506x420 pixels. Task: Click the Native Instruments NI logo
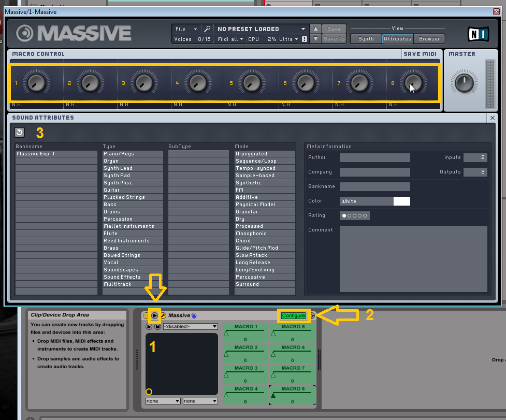pyautogui.click(x=479, y=34)
